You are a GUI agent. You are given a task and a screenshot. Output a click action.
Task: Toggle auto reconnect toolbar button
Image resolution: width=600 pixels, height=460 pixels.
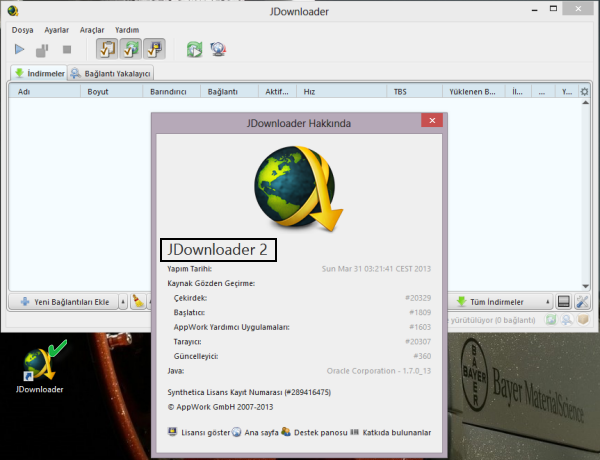tap(131, 49)
